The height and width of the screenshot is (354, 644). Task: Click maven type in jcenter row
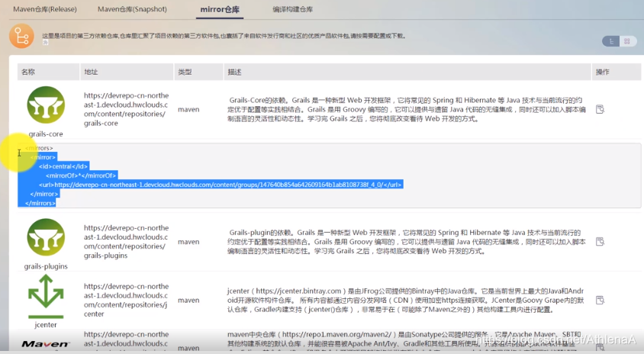click(188, 300)
